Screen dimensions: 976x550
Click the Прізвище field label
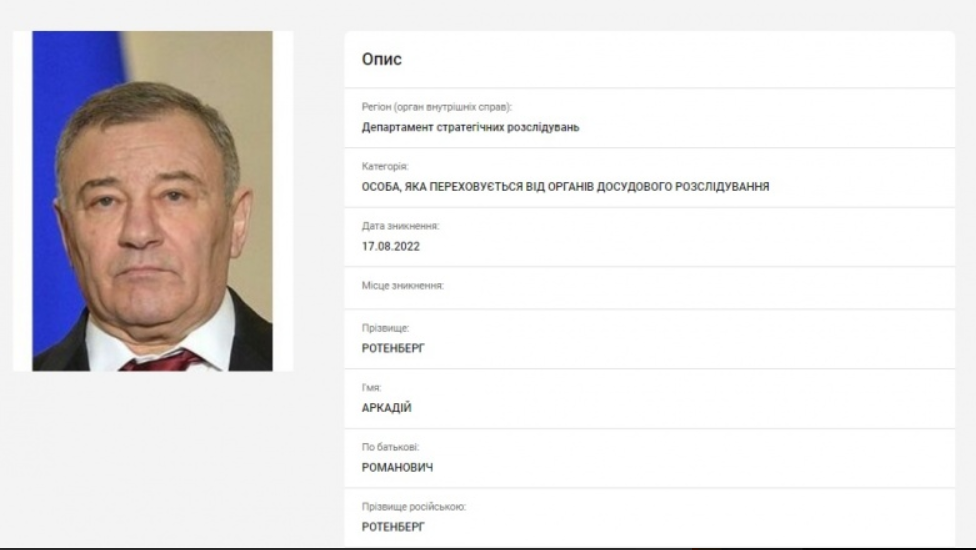pos(385,328)
